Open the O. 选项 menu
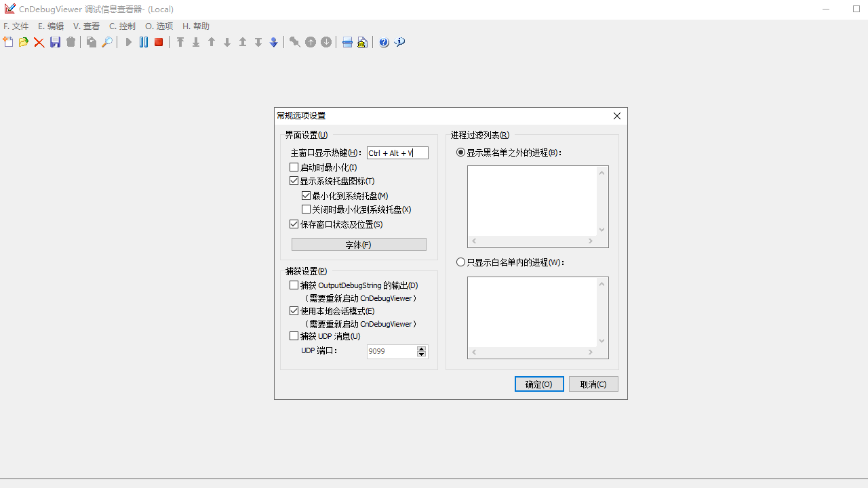This screenshot has width=868, height=488. (159, 26)
